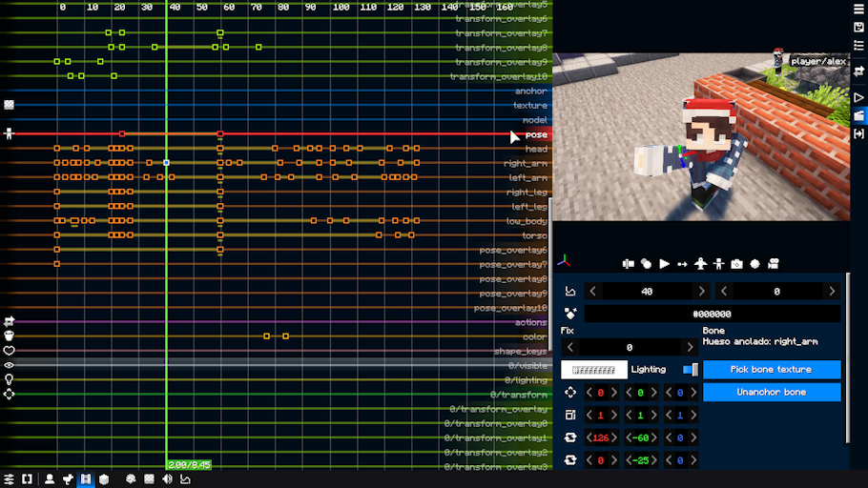Image resolution: width=868 pixels, height=488 pixels.
Task: Open the graph curve icon in bottom toolbar
Action: click(x=185, y=479)
